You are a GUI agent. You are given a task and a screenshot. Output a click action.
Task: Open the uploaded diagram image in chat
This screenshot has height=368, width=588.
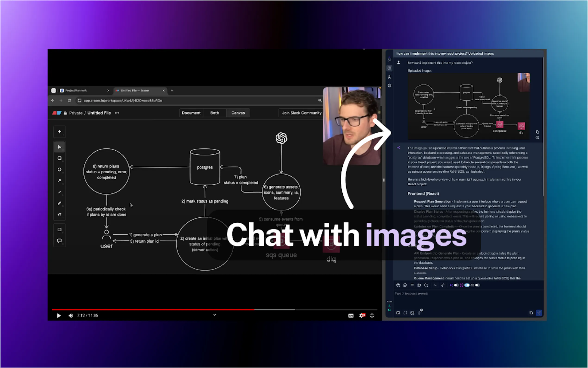[469, 106]
